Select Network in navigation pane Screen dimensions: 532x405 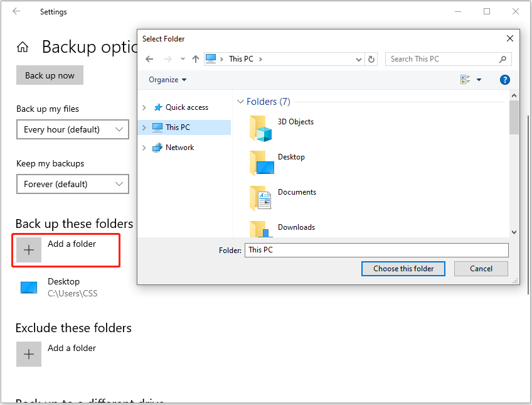179,148
